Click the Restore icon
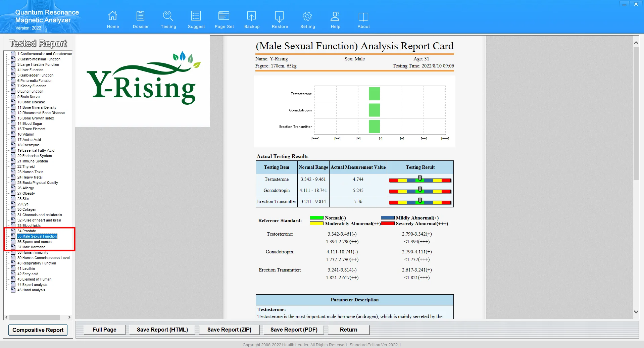Viewport: 644px width, 348px height. click(x=280, y=16)
